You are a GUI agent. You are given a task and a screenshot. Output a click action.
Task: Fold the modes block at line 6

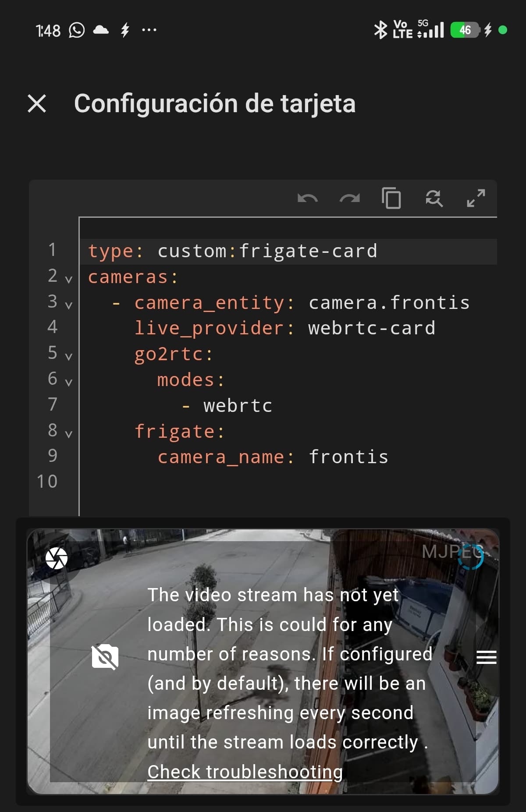point(68,382)
